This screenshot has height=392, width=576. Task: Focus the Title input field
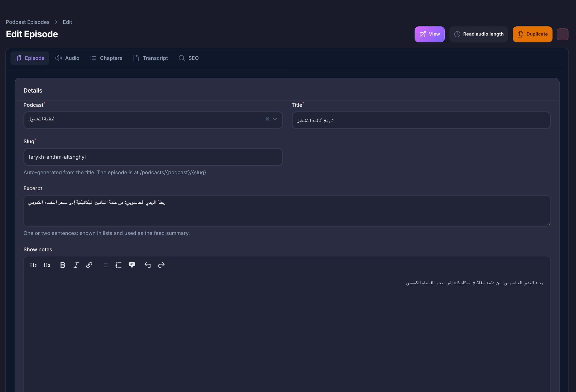[x=421, y=120]
